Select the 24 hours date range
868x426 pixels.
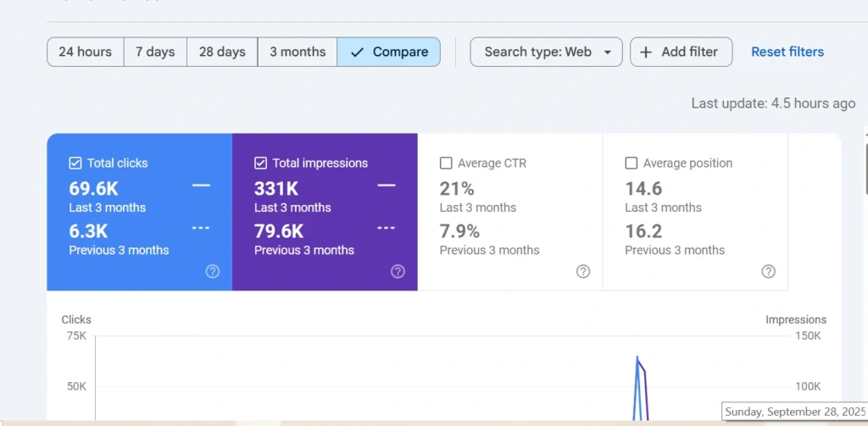click(x=85, y=52)
